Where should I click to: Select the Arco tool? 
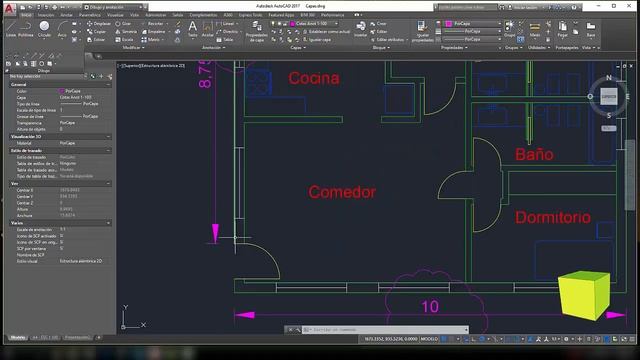(62, 29)
